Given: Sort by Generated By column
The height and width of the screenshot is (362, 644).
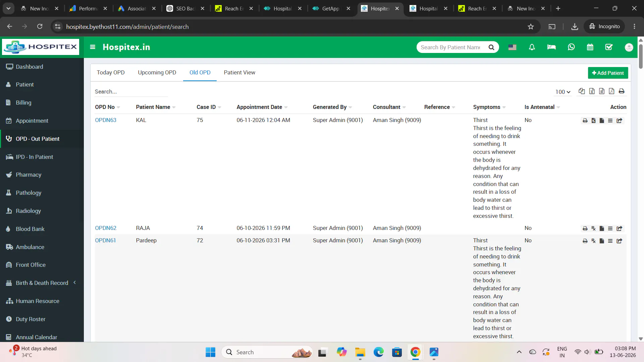Looking at the screenshot, I should [x=332, y=107].
